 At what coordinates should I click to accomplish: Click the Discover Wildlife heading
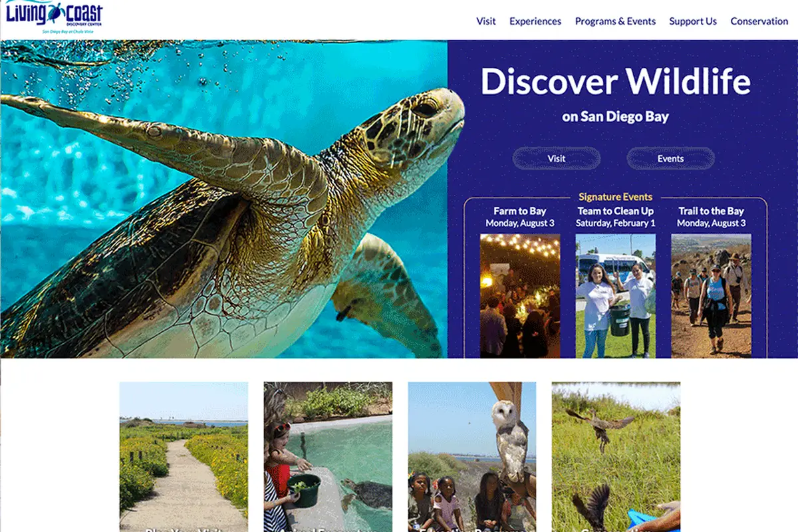[616, 82]
